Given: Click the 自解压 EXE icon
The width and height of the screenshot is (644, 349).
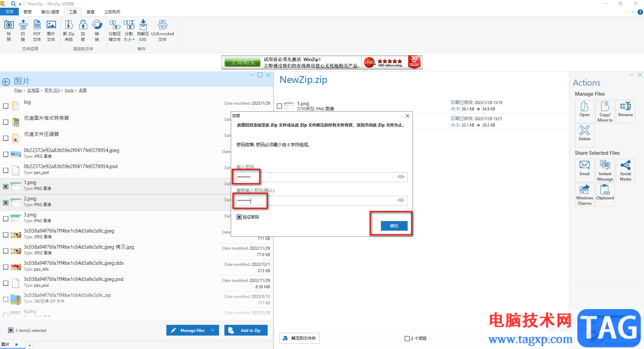Looking at the screenshot, I should pyautogui.click(x=143, y=31).
